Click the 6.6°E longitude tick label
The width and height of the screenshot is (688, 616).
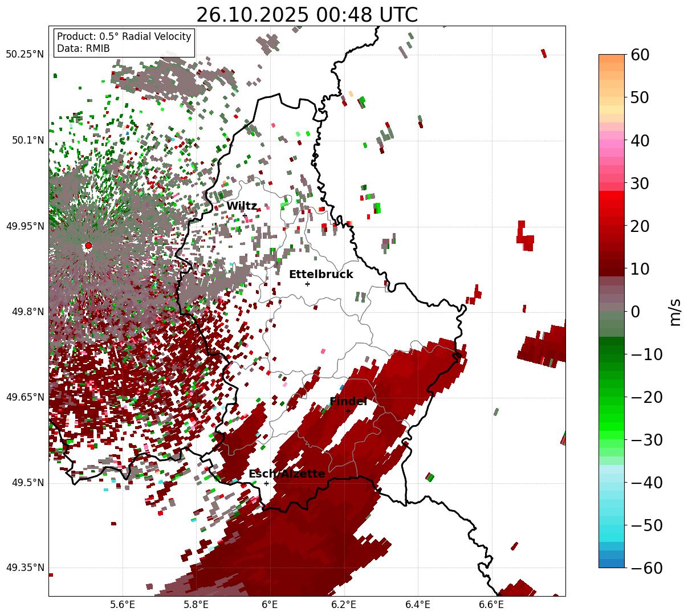point(491,605)
